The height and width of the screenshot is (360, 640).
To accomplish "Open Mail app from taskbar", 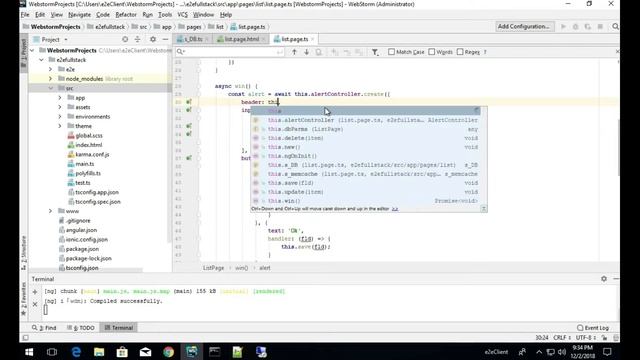I will [145, 352].
